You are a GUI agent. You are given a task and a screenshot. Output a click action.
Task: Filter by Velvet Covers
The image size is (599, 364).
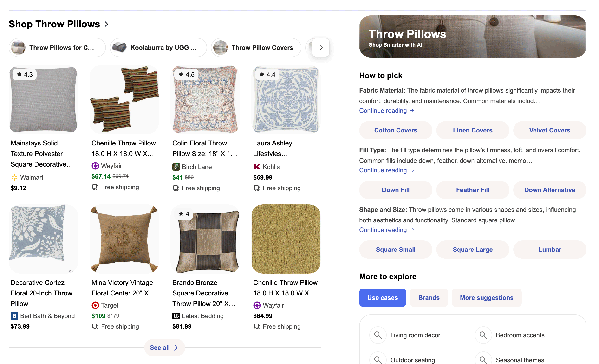pos(550,130)
